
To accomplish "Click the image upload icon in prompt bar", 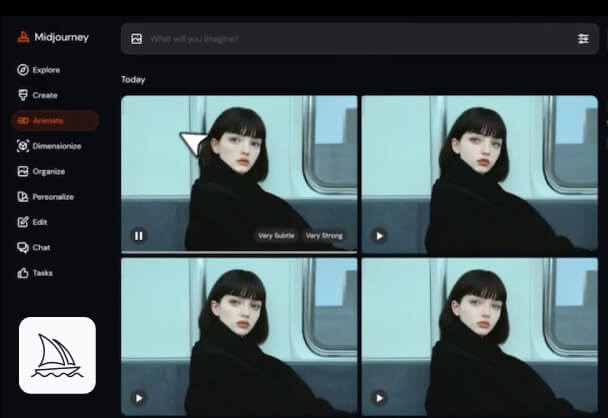I will pos(137,39).
